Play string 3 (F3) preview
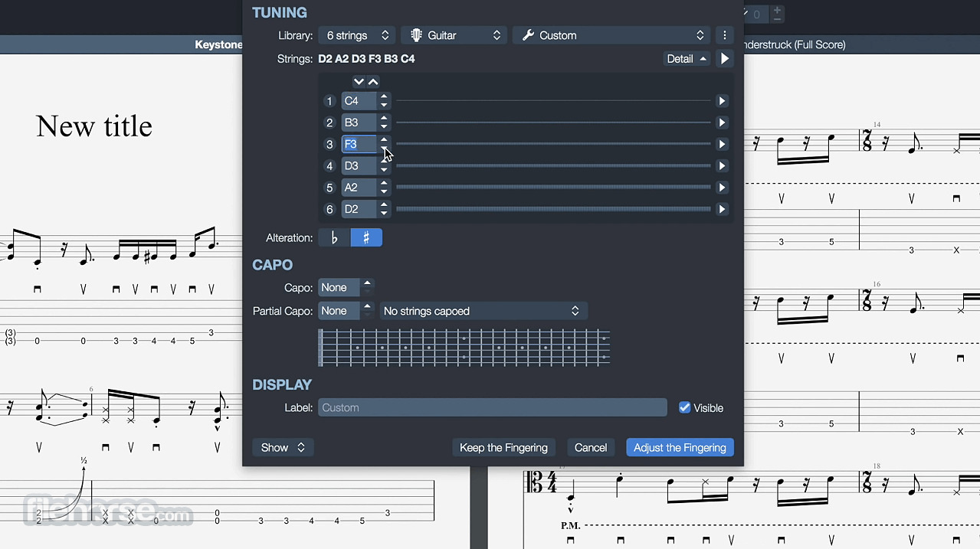 coord(722,144)
